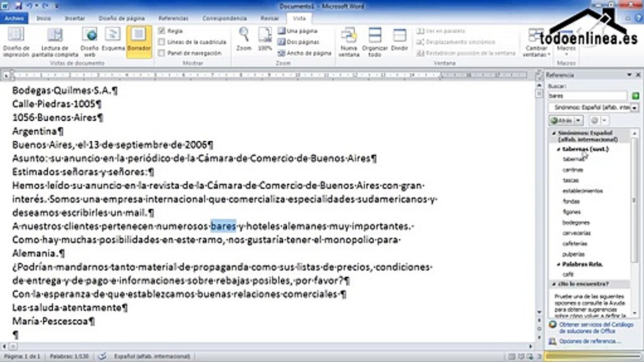Select synonym cantinas in the list
The width and height of the screenshot is (644, 362).
pos(573,170)
